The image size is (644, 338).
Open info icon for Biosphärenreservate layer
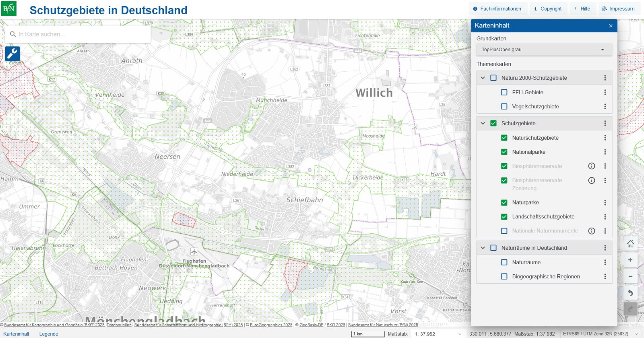591,166
